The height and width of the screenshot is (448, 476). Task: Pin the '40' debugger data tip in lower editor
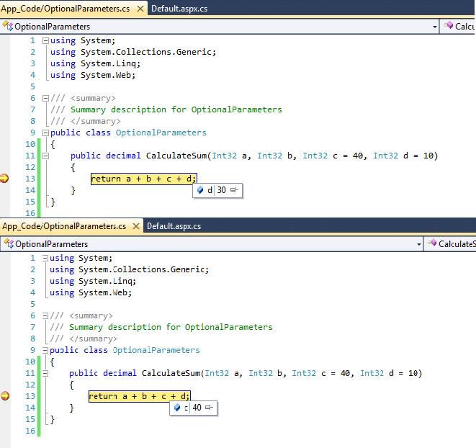tap(209, 407)
